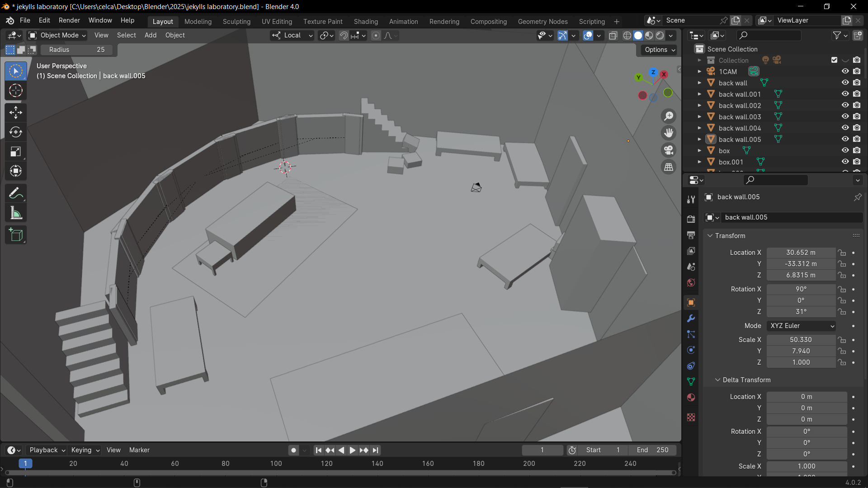Switch to the Sculpting workspace tab
The height and width of the screenshot is (488, 868).
pos(236,21)
